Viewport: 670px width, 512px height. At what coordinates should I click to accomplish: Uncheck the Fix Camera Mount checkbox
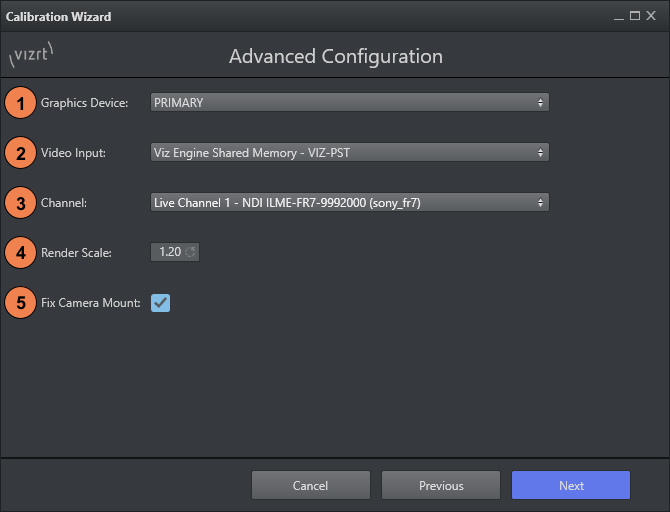(161, 302)
